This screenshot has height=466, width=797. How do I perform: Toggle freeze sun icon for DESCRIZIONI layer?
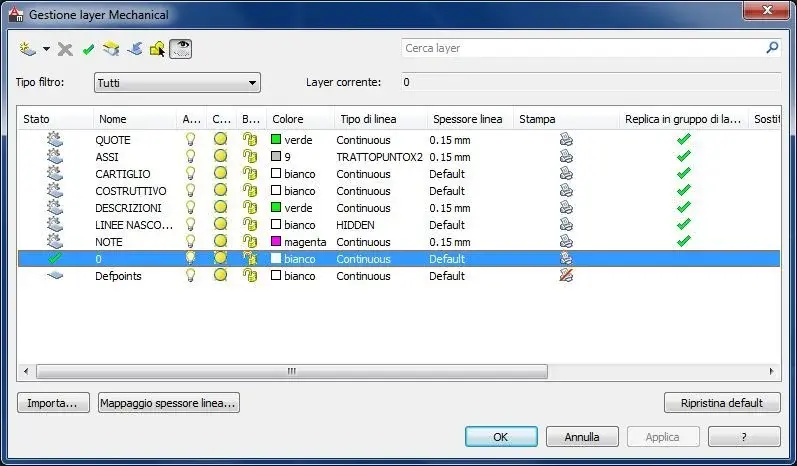point(220,207)
